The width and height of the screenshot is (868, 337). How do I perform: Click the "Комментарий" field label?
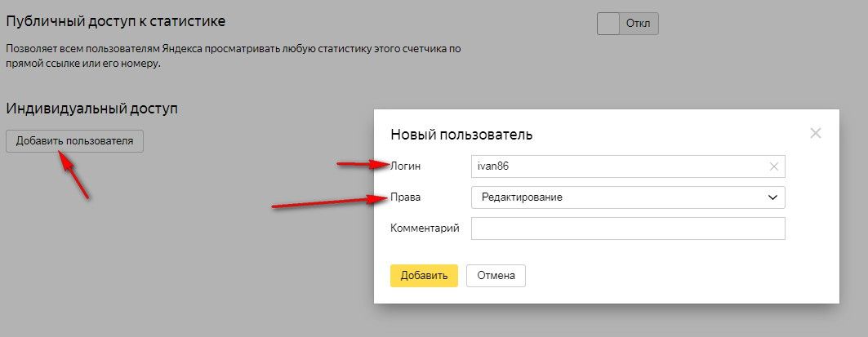425,228
